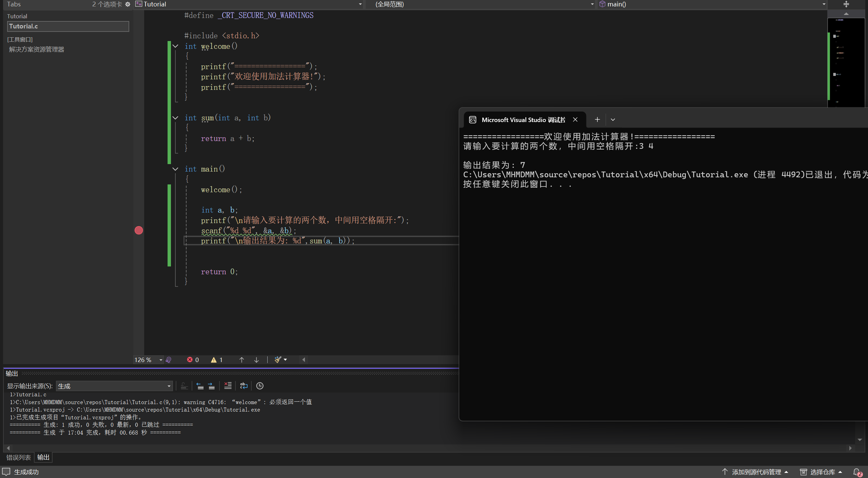Close the debug console tab
The image size is (868, 478).
pos(575,120)
